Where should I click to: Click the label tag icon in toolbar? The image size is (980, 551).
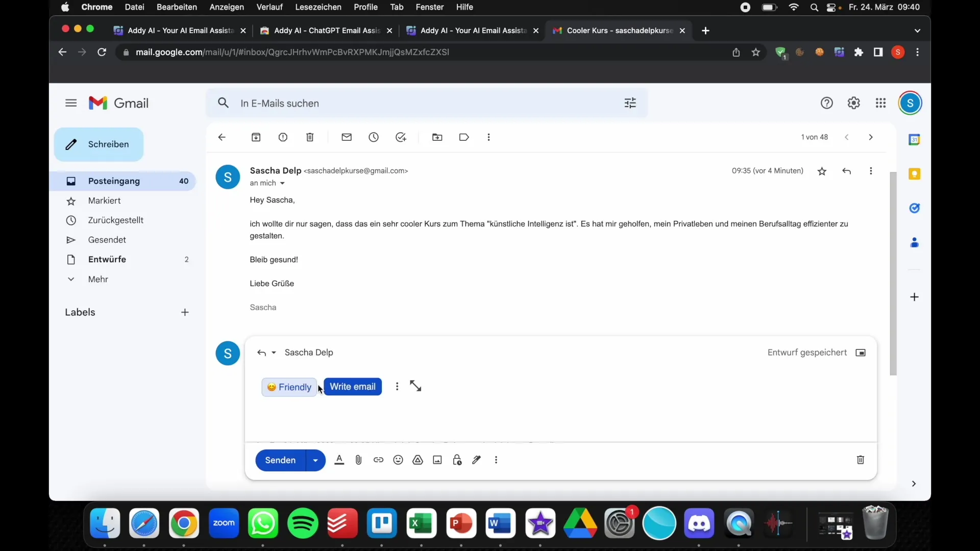coord(464,137)
